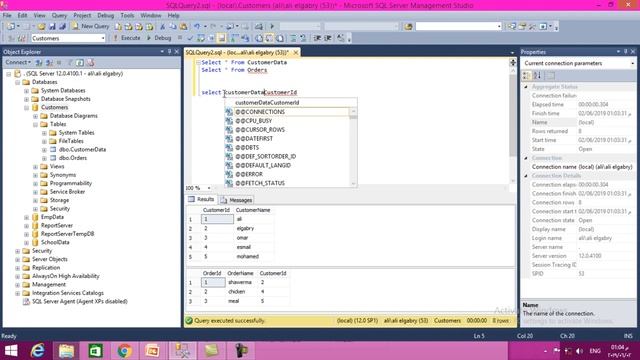Viewport: 640px width, 360px height.
Task: Click the Categorized view icon in Properties
Action: (x=527, y=76)
